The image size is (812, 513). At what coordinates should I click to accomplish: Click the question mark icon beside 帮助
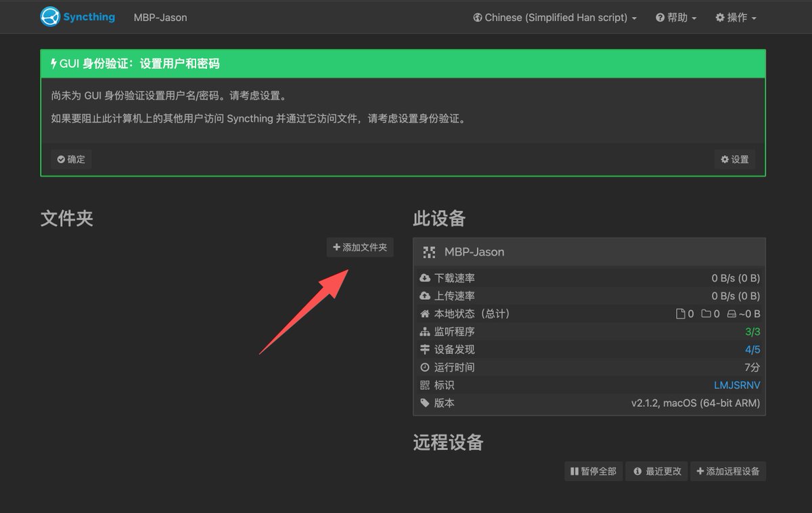click(x=660, y=18)
